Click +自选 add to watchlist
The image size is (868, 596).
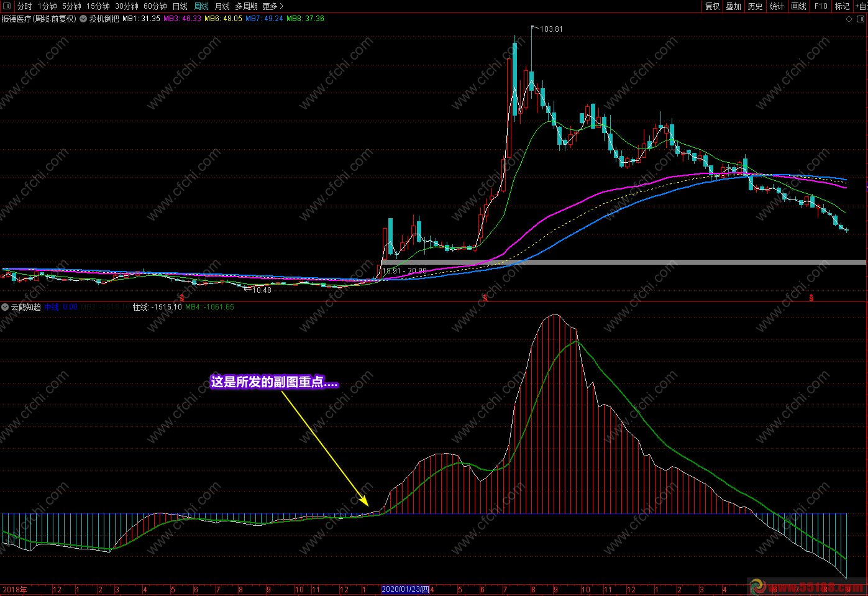[x=861, y=6]
